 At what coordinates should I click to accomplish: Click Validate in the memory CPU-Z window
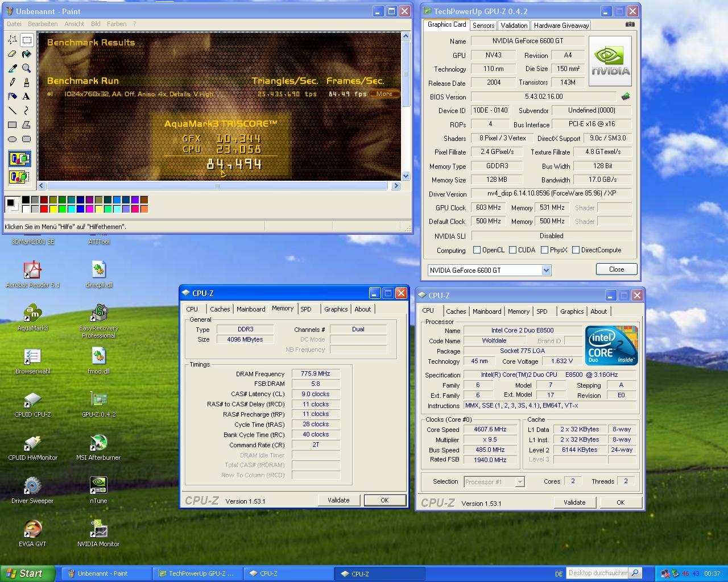[338, 500]
